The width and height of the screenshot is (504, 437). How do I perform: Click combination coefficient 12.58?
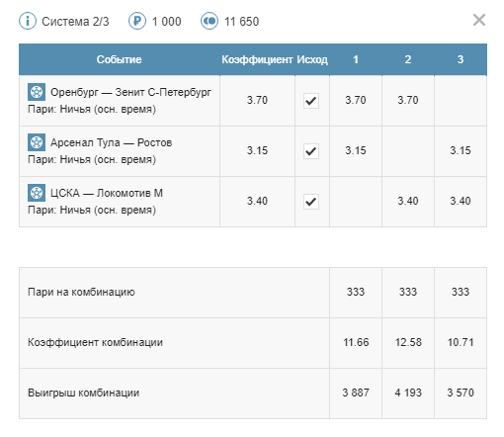[x=408, y=342]
